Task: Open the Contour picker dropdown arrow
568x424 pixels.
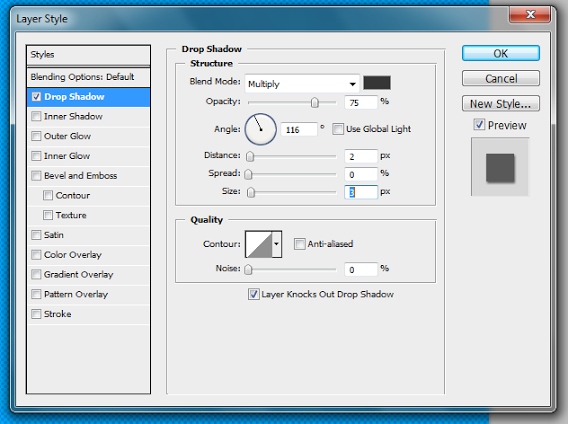Action: [x=276, y=244]
